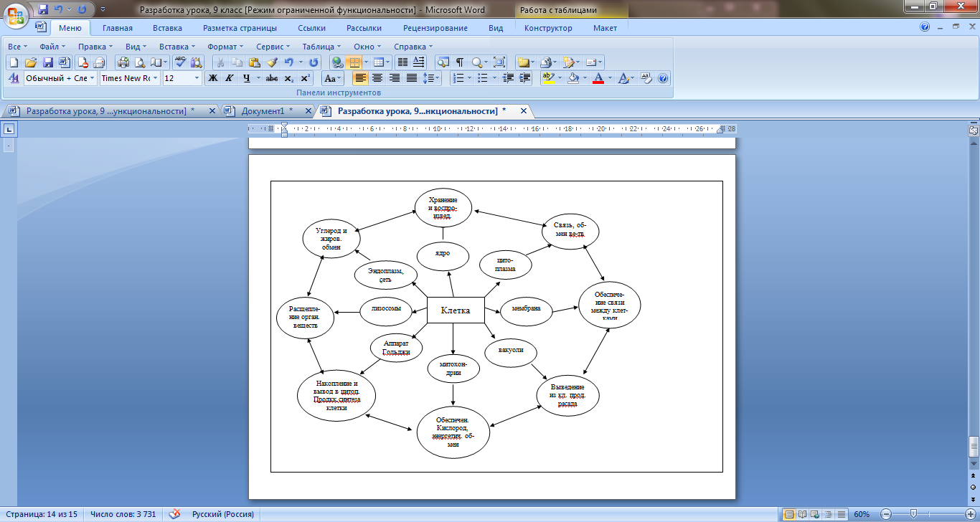980x522 pixels.
Task: Click the Format Painter brush icon
Action: pos(271,62)
